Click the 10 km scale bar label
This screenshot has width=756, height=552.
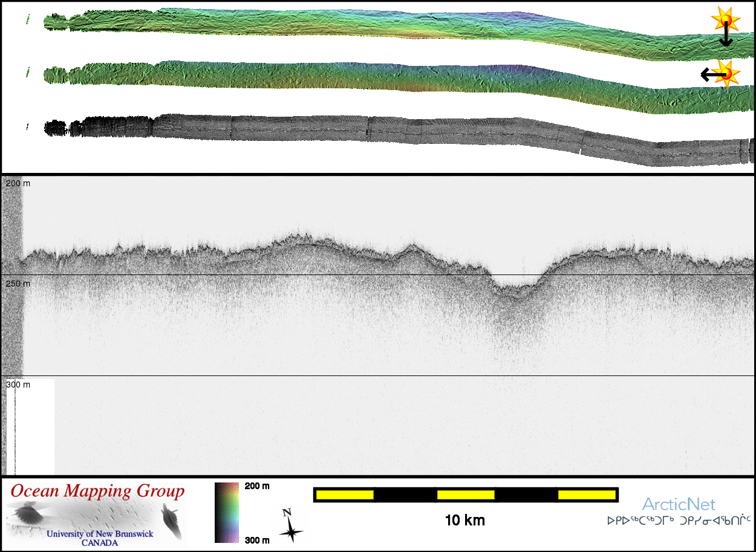(464, 520)
